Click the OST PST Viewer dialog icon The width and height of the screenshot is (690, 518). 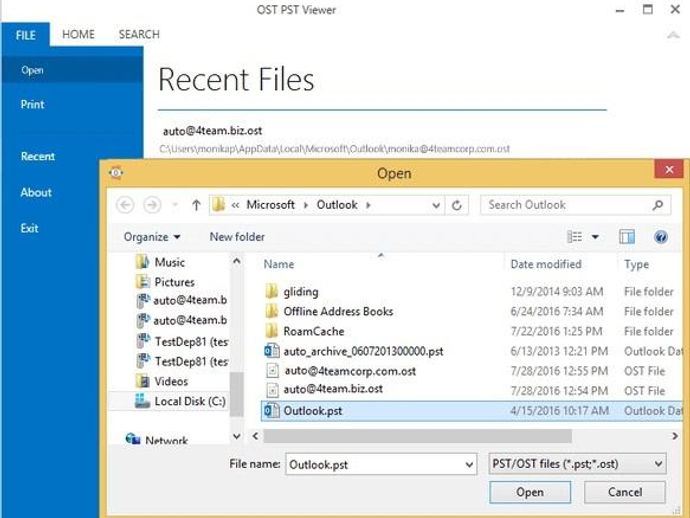[116, 173]
